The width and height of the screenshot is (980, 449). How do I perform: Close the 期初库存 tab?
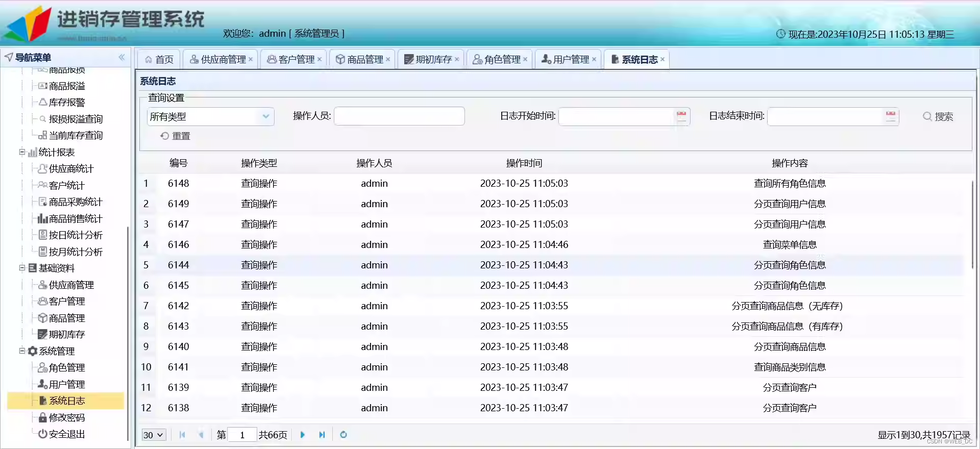coord(457,59)
